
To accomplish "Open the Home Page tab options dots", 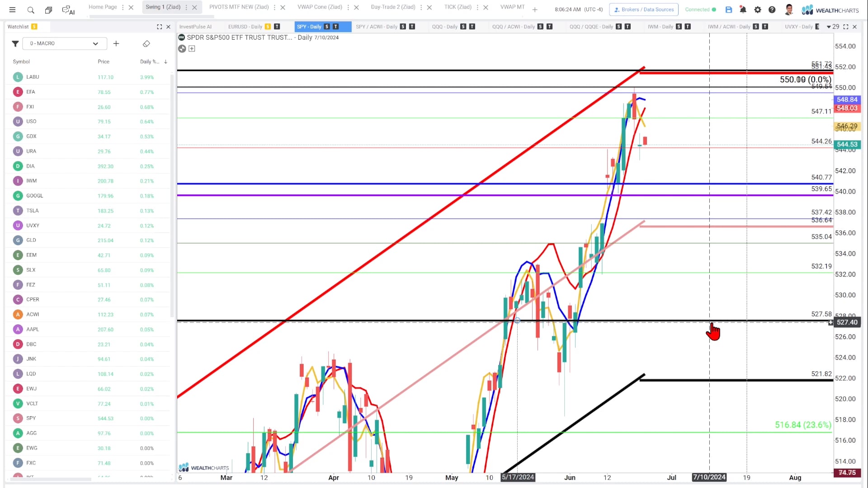I will [123, 7].
